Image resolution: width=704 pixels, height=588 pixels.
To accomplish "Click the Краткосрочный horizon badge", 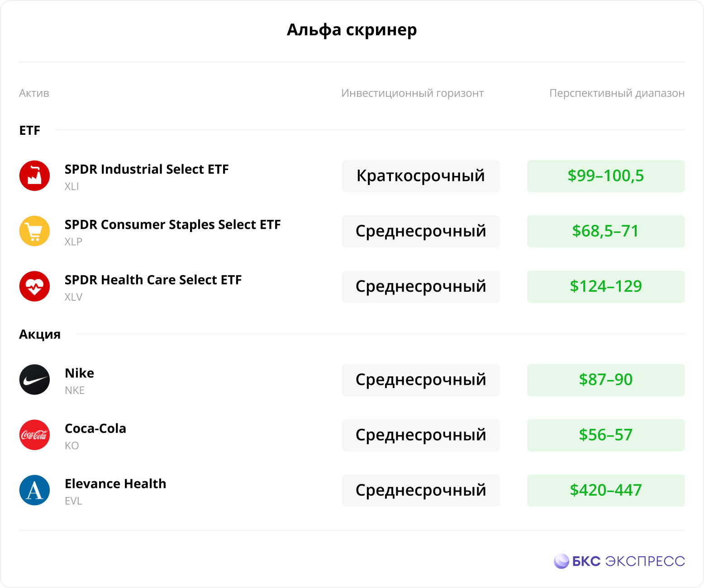I will 421,176.
